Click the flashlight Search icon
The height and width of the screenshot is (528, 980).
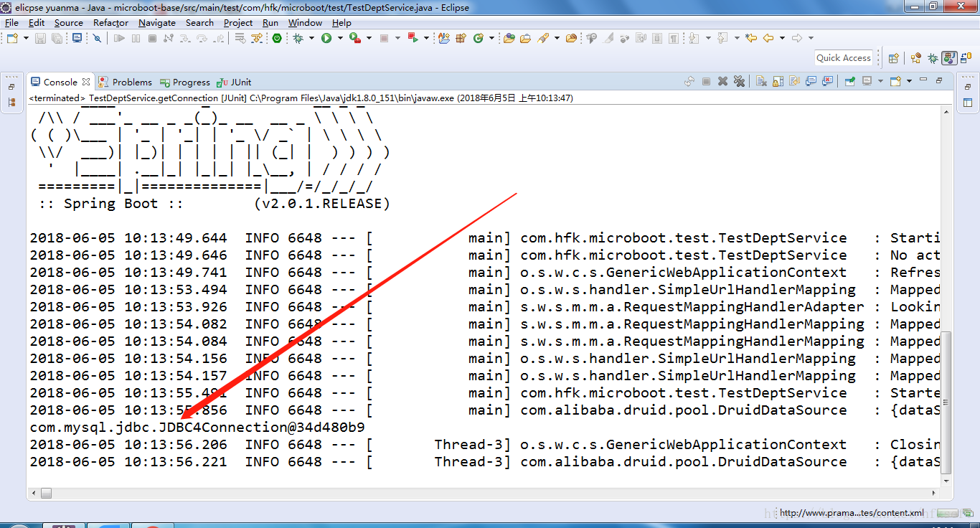543,38
